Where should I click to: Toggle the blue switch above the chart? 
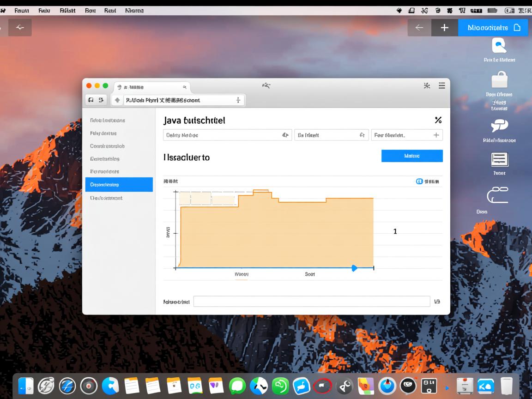419,181
